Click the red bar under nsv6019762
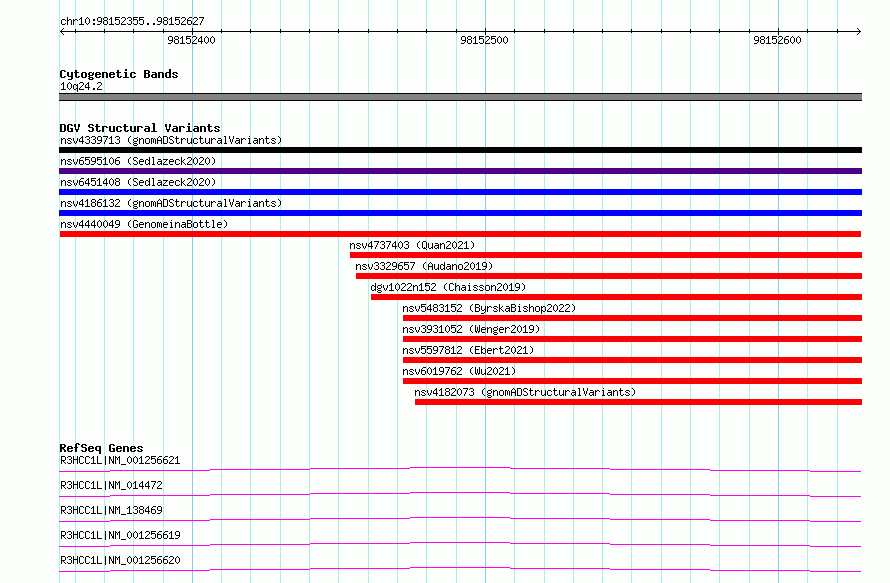 tap(632, 381)
